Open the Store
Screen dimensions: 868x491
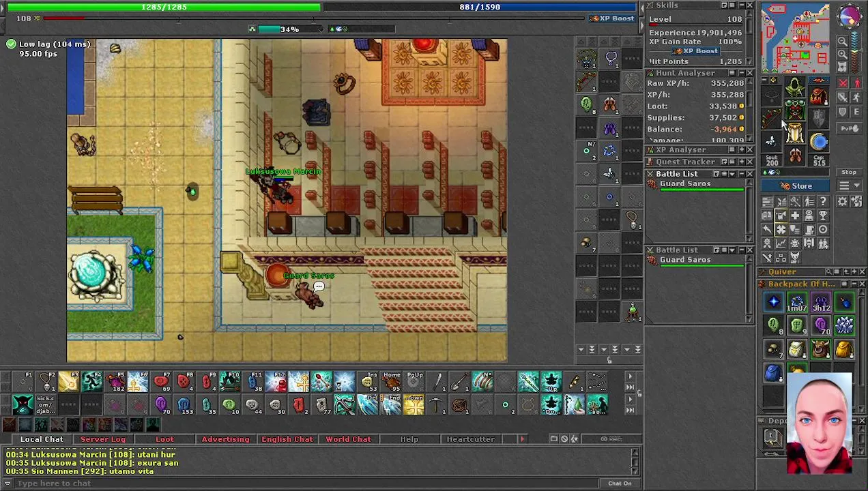[796, 186]
